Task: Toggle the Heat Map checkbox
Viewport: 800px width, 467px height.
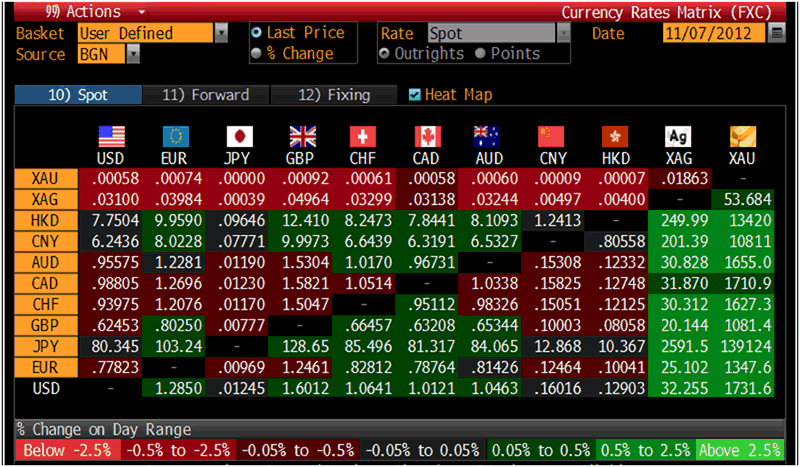Action: (x=416, y=95)
